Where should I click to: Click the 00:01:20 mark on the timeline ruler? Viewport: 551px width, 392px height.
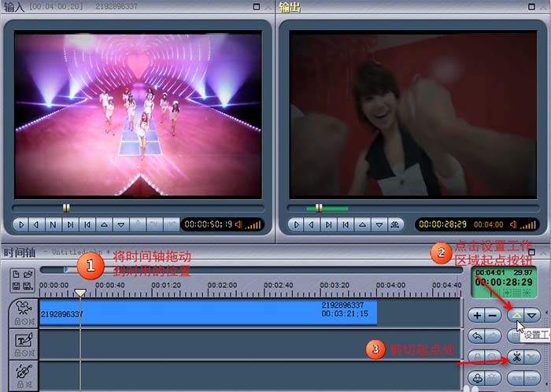[166, 285]
